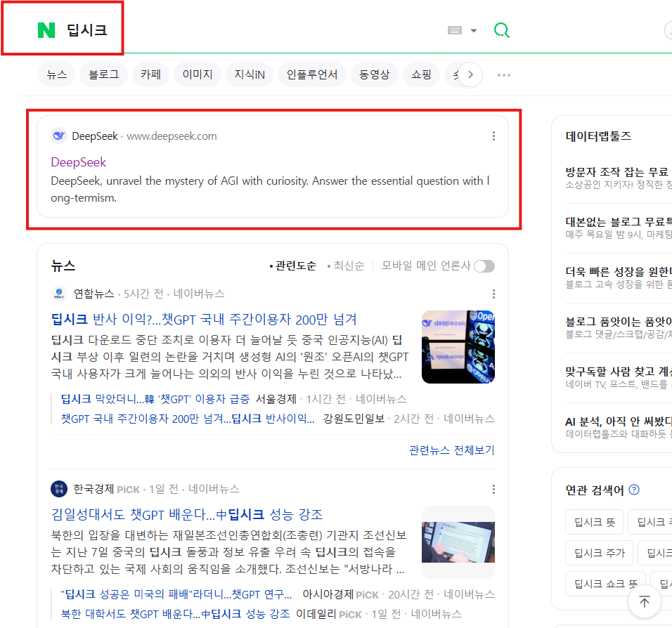This screenshot has height=628, width=672.
Task: Click the 연관 검색어 help question icon
Action: (x=634, y=490)
